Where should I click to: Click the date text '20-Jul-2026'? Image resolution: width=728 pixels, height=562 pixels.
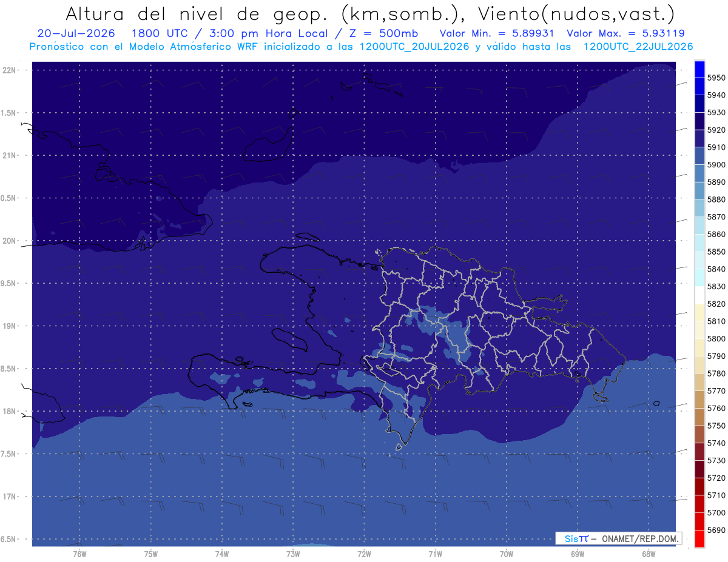pyautogui.click(x=76, y=33)
